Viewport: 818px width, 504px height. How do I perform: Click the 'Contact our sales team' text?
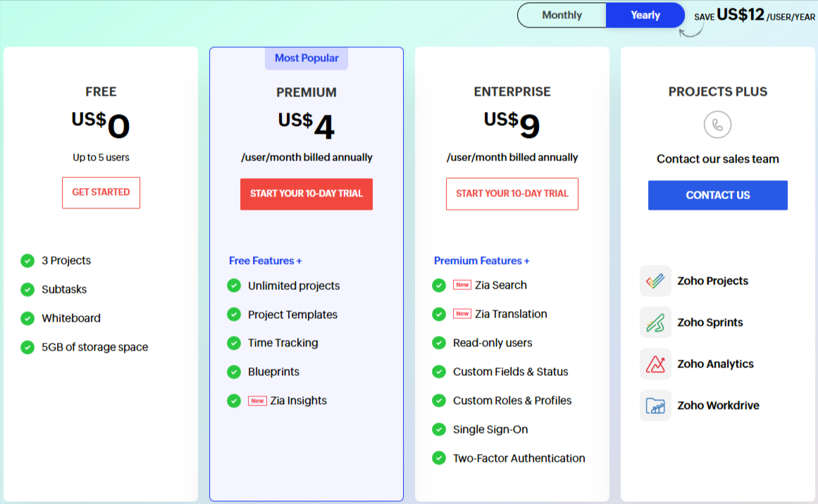click(x=718, y=159)
